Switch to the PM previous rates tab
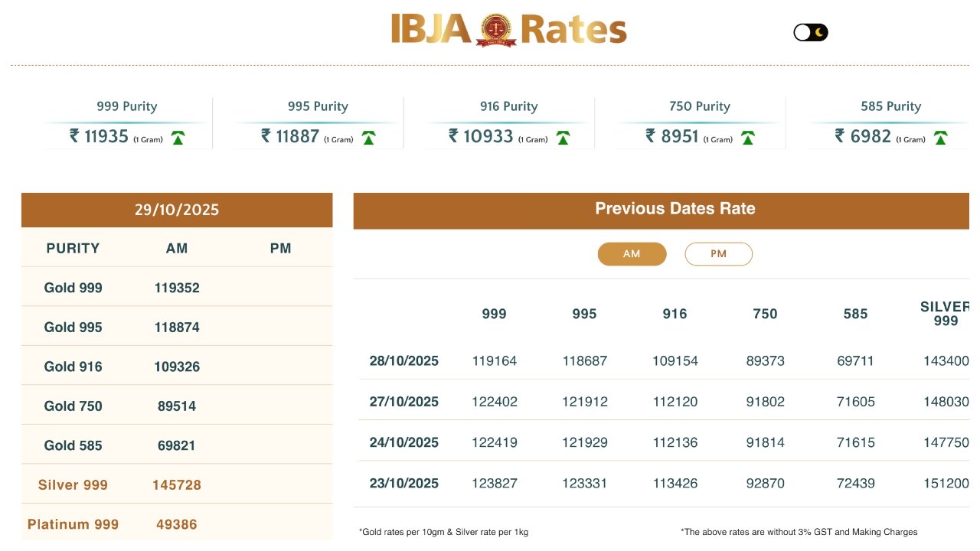This screenshot has height=551, width=980. tap(718, 254)
